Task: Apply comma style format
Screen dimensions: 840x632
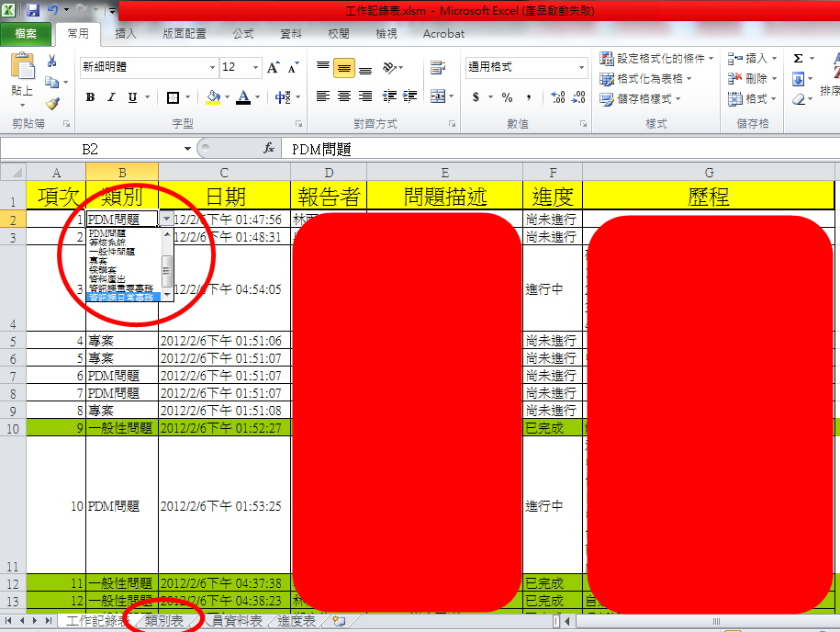Action: [x=528, y=97]
